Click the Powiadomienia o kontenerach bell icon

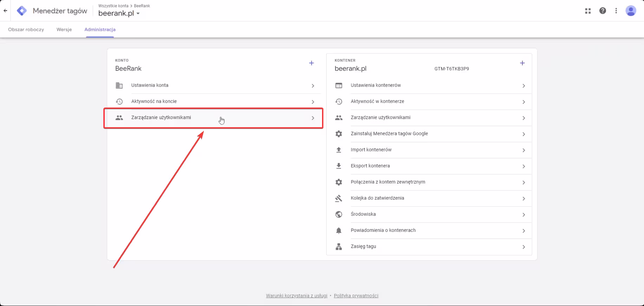pyautogui.click(x=339, y=230)
